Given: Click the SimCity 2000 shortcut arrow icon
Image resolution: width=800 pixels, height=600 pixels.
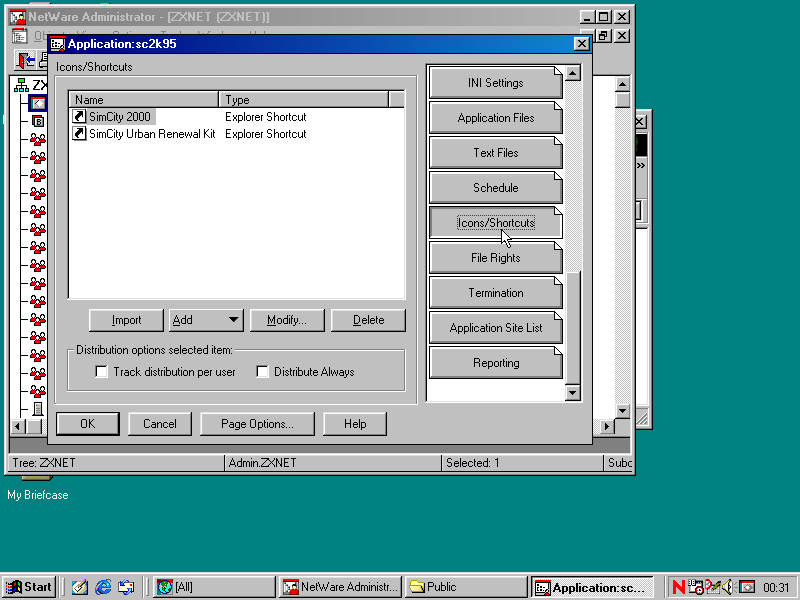Looking at the screenshot, I should [x=79, y=116].
